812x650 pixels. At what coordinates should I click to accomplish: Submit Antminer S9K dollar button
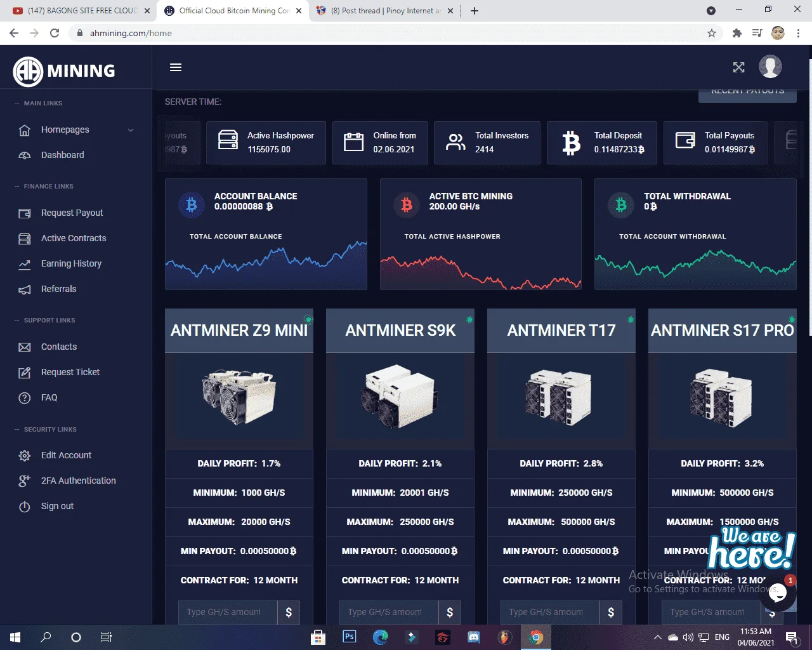click(x=450, y=612)
